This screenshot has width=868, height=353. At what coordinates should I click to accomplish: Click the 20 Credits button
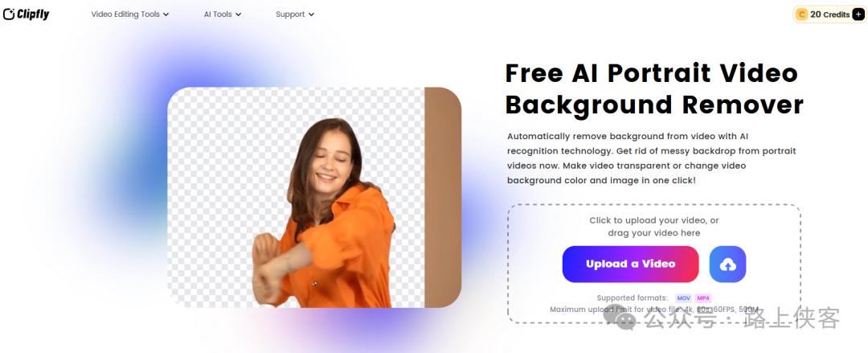click(829, 14)
